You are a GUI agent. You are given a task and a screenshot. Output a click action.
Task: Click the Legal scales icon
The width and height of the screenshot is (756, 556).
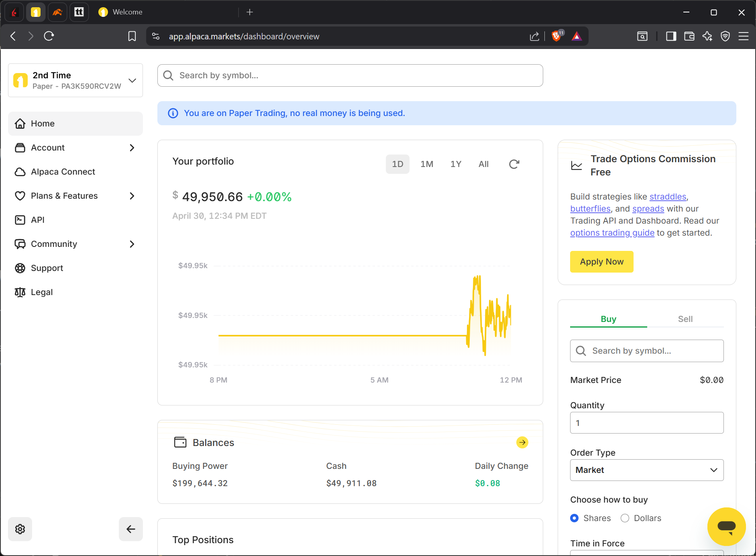(20, 292)
